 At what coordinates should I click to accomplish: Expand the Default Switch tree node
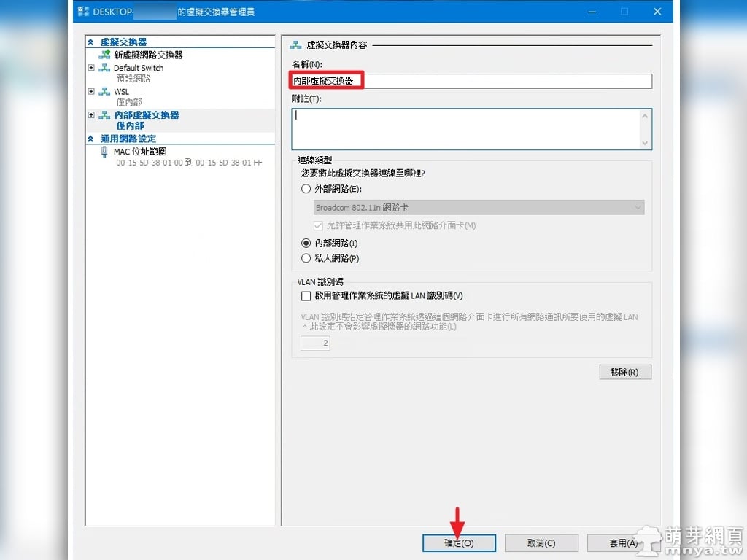(91, 68)
